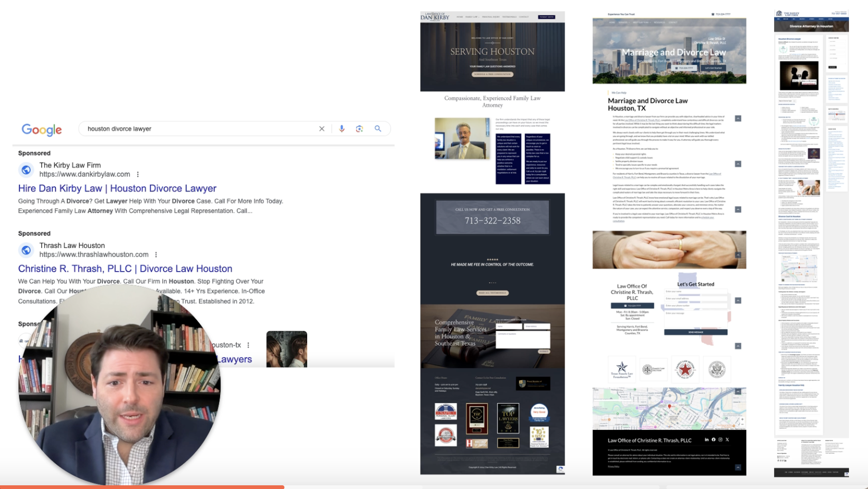Click the couple silhouette image on the third site
This screenshot has height=489, width=868.
click(799, 75)
